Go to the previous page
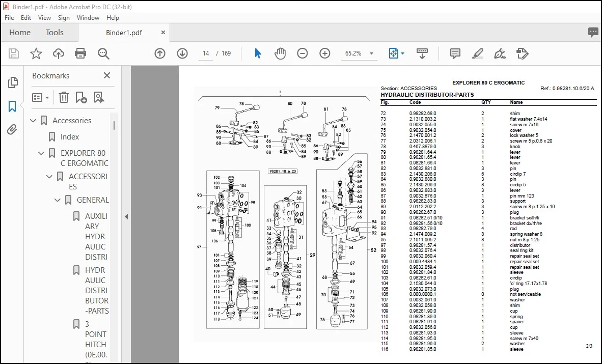 tap(160, 53)
